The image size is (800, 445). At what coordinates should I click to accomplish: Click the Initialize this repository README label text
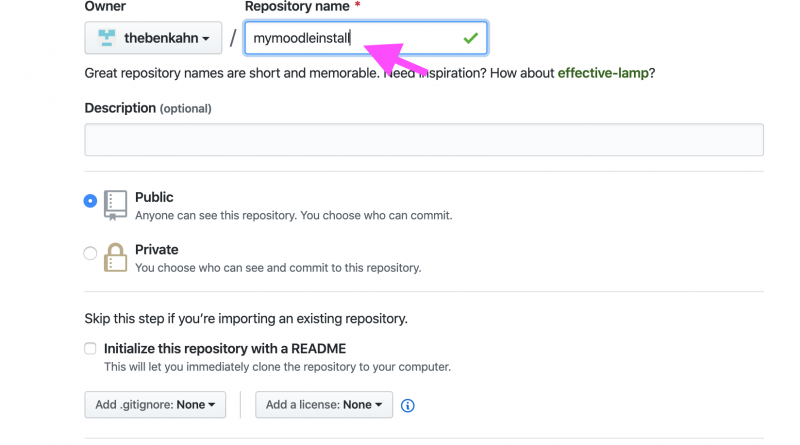(x=225, y=349)
